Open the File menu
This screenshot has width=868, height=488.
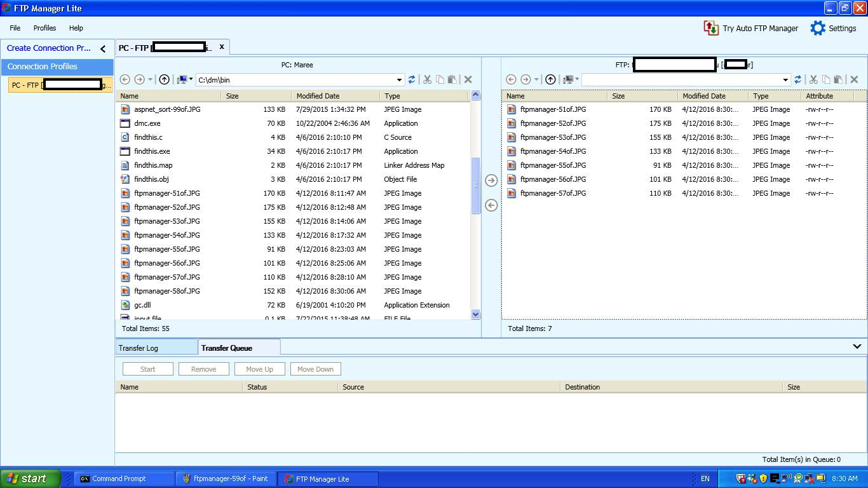(x=15, y=28)
